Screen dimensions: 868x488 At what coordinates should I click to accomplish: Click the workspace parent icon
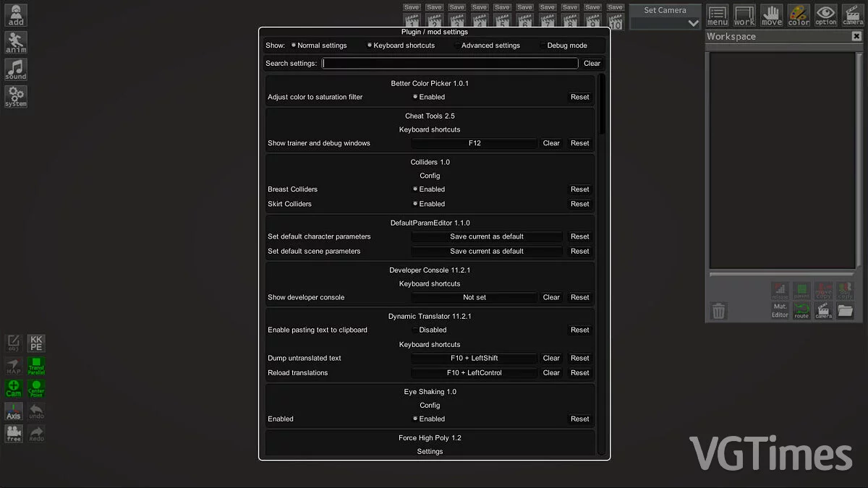[x=801, y=291]
